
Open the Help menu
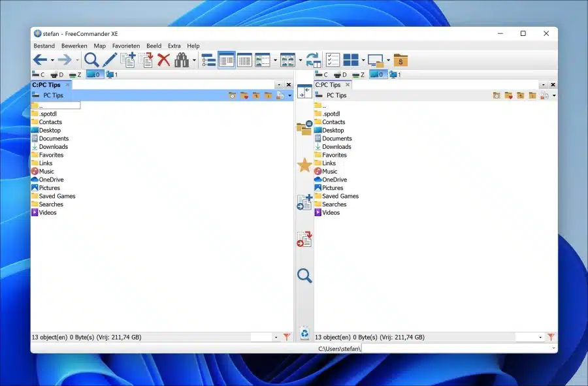(x=193, y=46)
